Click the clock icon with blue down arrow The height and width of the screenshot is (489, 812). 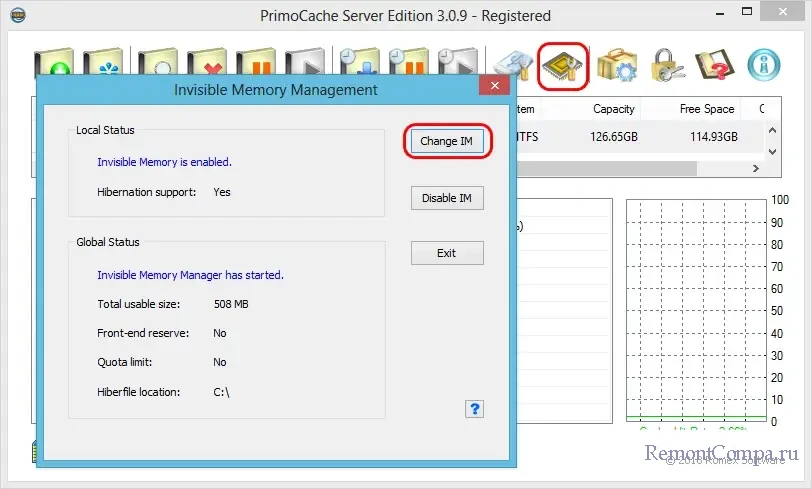point(359,64)
